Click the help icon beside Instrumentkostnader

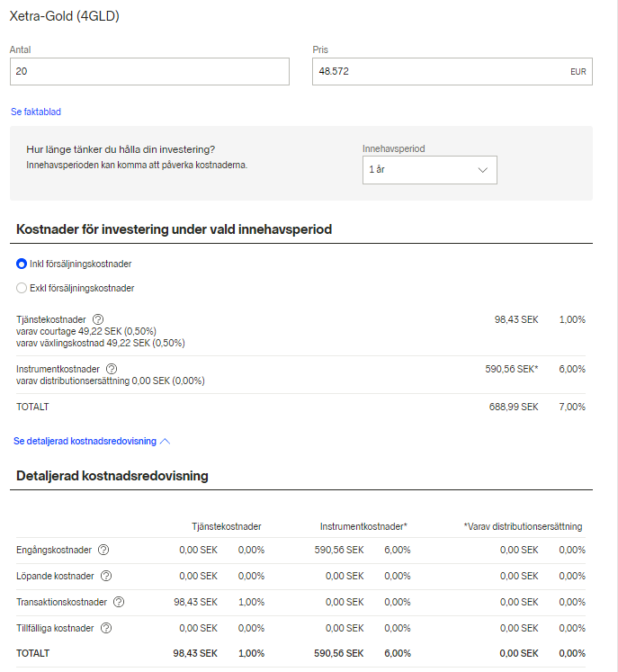click(x=112, y=369)
